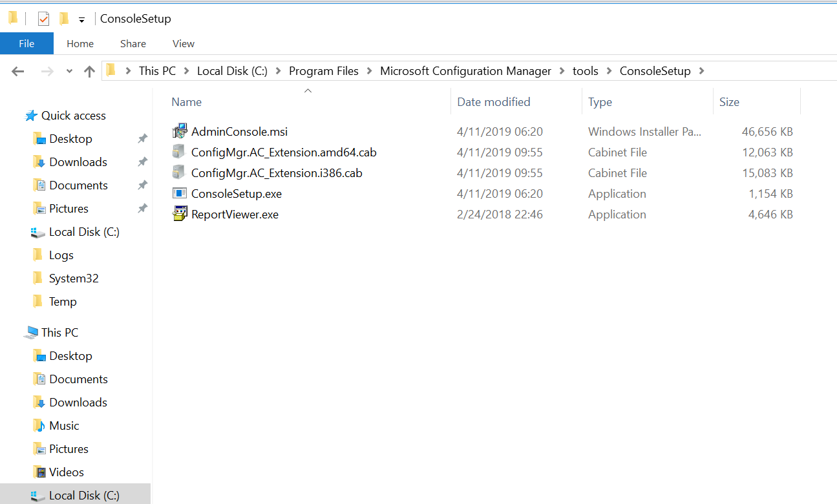Select the ConfigMgr.AC_Extension.amd64.cab file icon
Screen dimensions: 837x504
pyautogui.click(x=178, y=152)
